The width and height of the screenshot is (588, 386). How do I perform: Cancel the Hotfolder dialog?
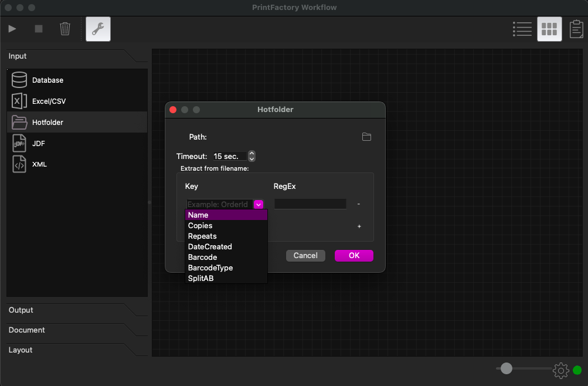(305, 255)
